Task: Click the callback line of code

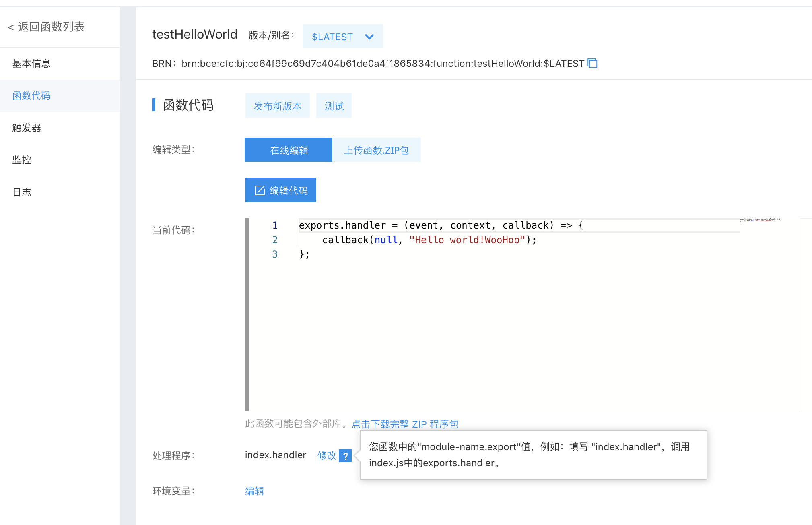Action: tap(429, 240)
